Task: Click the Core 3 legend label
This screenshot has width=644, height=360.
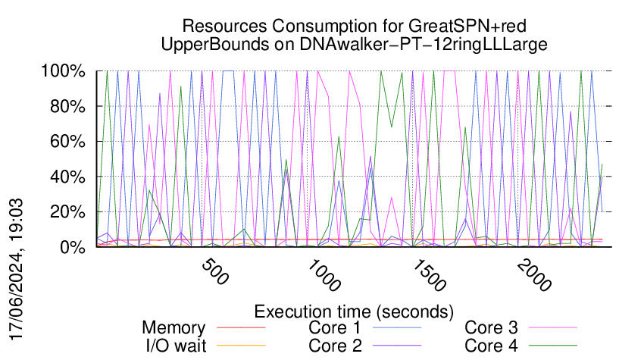Action: 491,327
